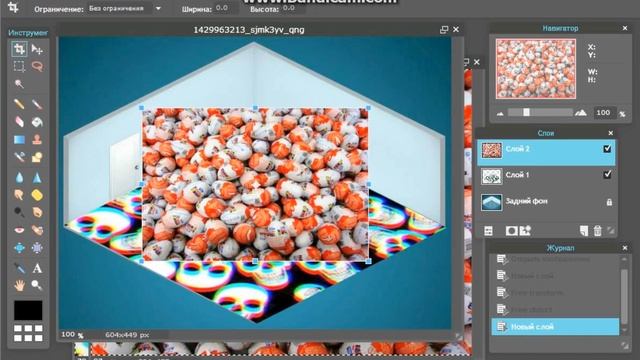Close the Слои panel
Screen dimensions: 640x360
[x=611, y=133]
